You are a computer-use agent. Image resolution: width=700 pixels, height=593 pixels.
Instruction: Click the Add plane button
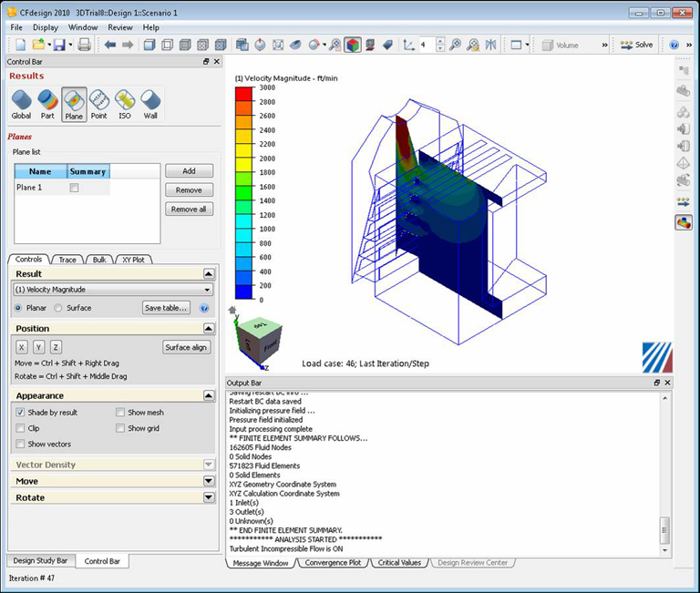[189, 171]
